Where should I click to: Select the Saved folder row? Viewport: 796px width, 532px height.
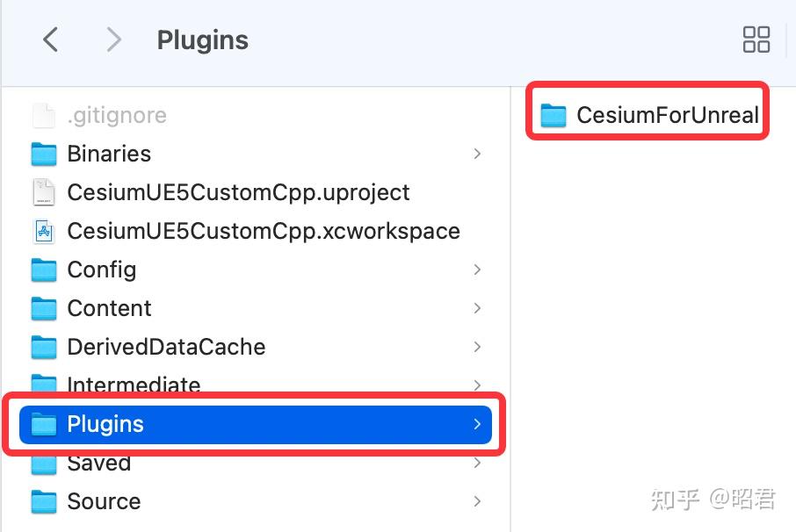pyautogui.click(x=98, y=463)
